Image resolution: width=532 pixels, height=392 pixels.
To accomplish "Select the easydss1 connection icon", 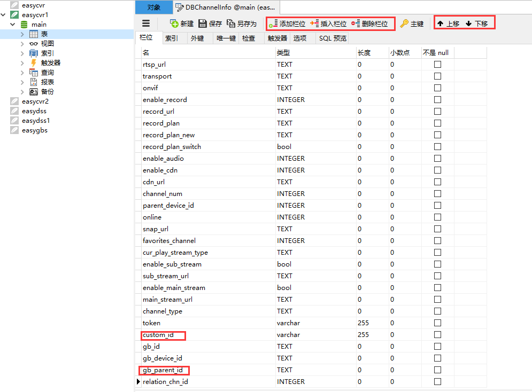I will click(x=14, y=121).
